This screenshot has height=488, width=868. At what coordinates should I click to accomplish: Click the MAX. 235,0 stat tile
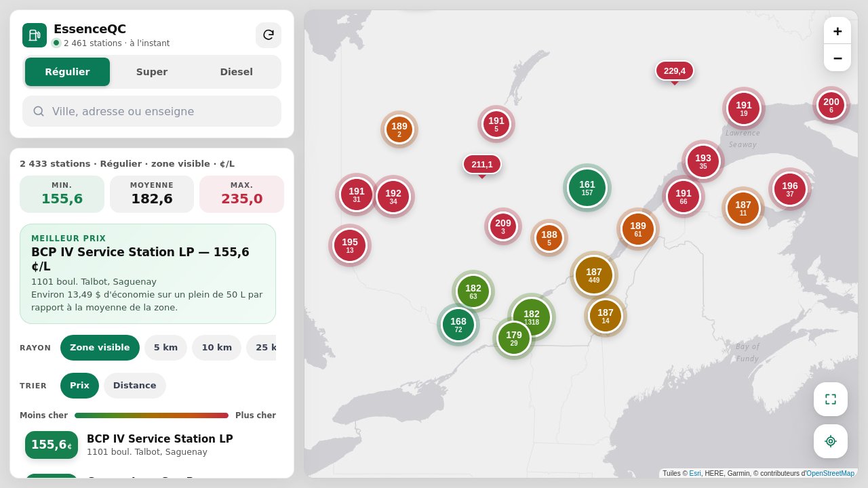(x=242, y=194)
